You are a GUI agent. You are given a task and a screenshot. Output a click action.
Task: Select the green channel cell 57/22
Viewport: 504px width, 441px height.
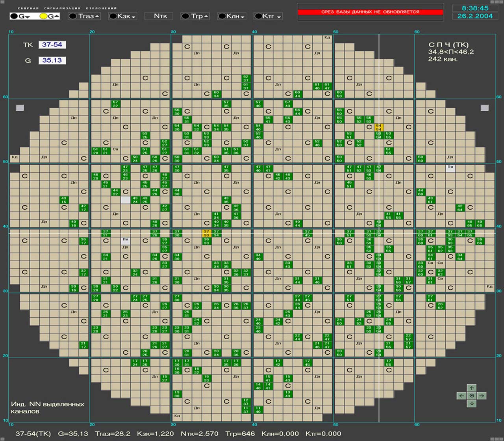click(x=115, y=104)
